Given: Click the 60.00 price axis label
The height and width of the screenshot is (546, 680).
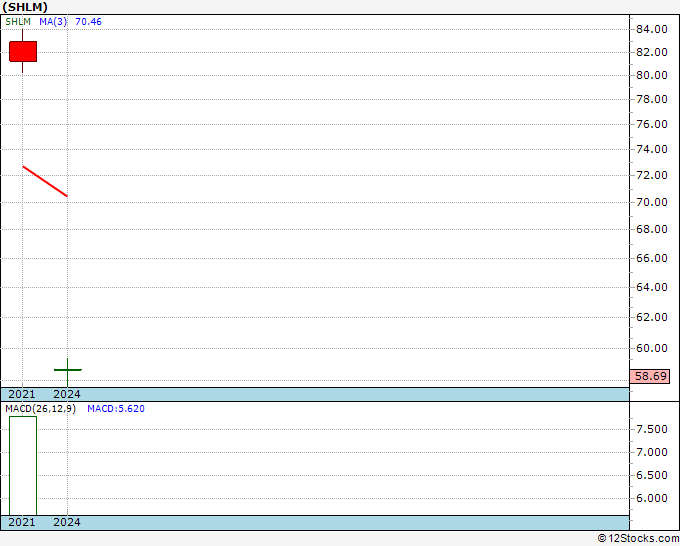Looking at the screenshot, I should (651, 348).
